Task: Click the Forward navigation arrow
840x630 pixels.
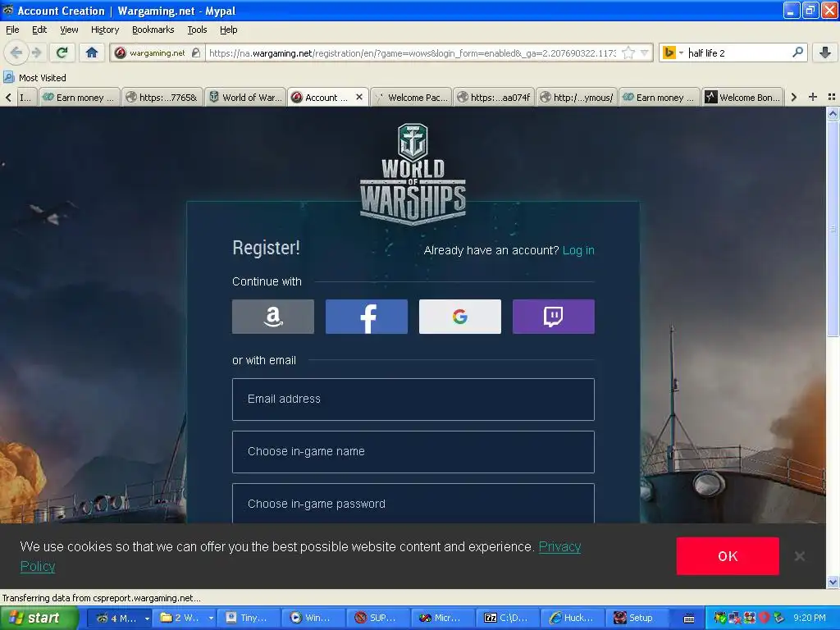Action: pos(36,52)
